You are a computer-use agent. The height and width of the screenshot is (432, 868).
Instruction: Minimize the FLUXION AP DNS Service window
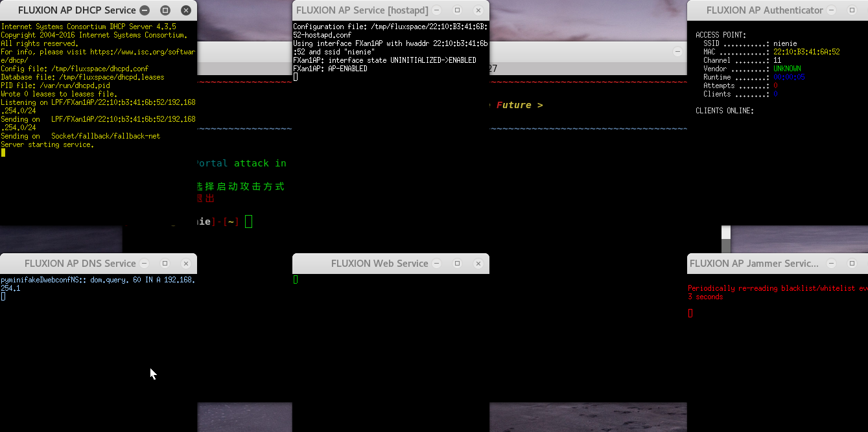(x=145, y=264)
